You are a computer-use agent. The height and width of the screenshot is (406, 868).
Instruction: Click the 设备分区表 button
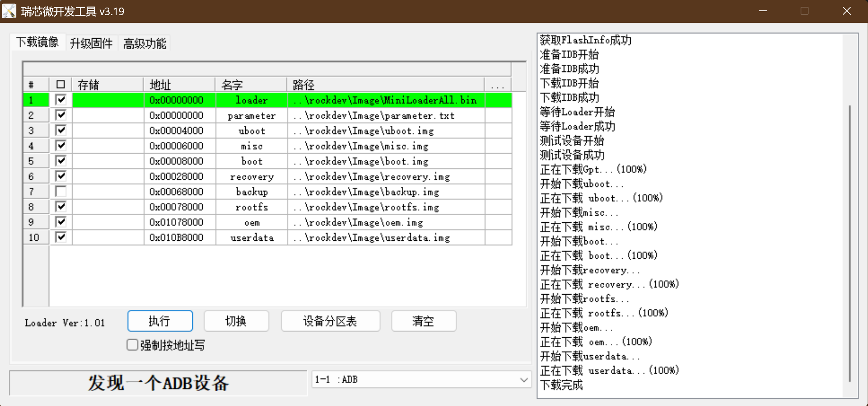[330, 321]
